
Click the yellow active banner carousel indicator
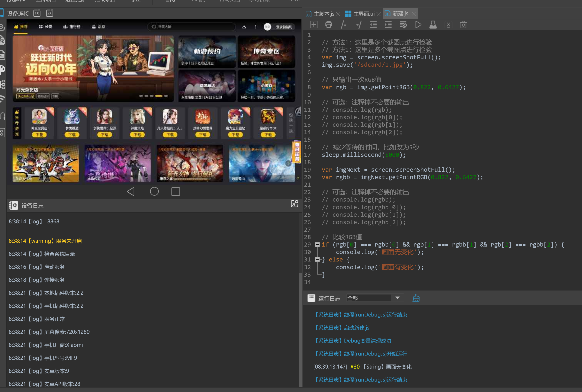pos(158,96)
